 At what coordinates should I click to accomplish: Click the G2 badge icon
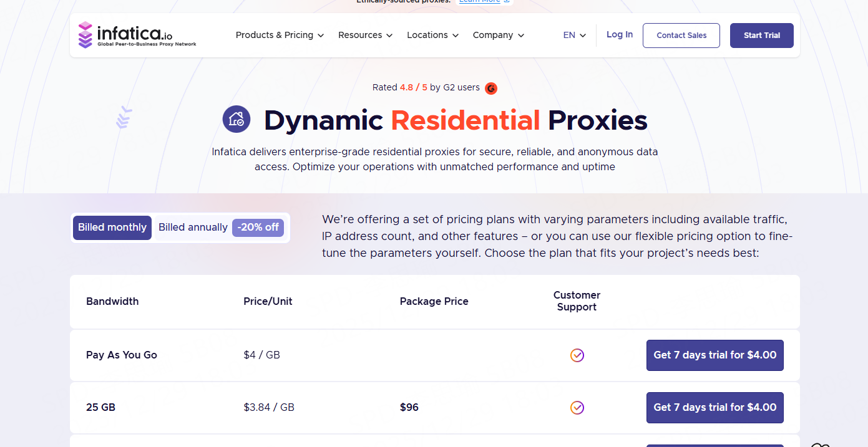[491, 88]
